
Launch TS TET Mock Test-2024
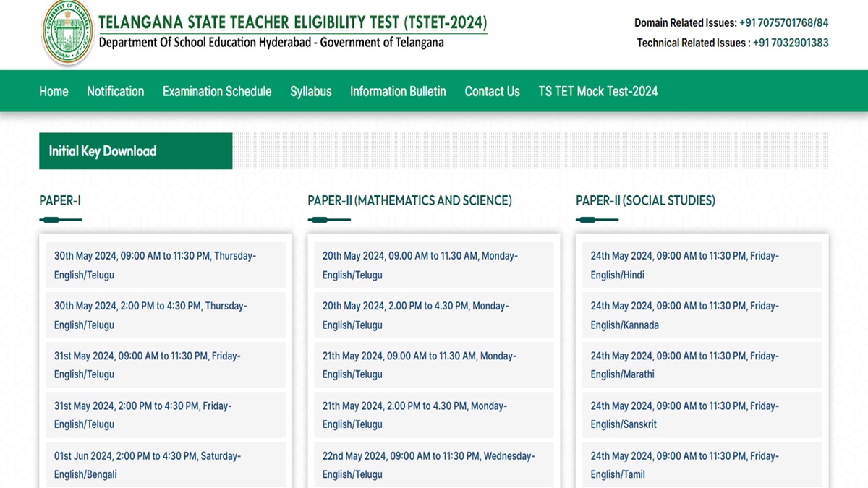597,91
